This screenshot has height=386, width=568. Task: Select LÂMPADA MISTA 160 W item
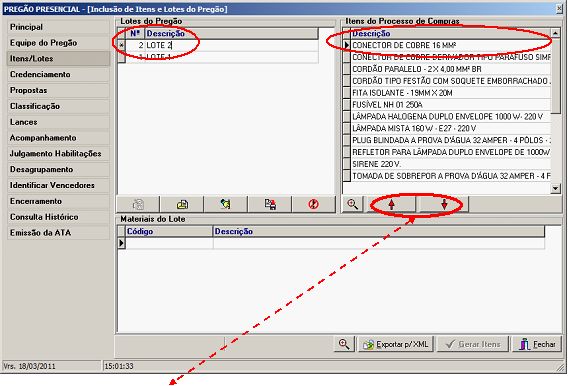click(x=451, y=129)
